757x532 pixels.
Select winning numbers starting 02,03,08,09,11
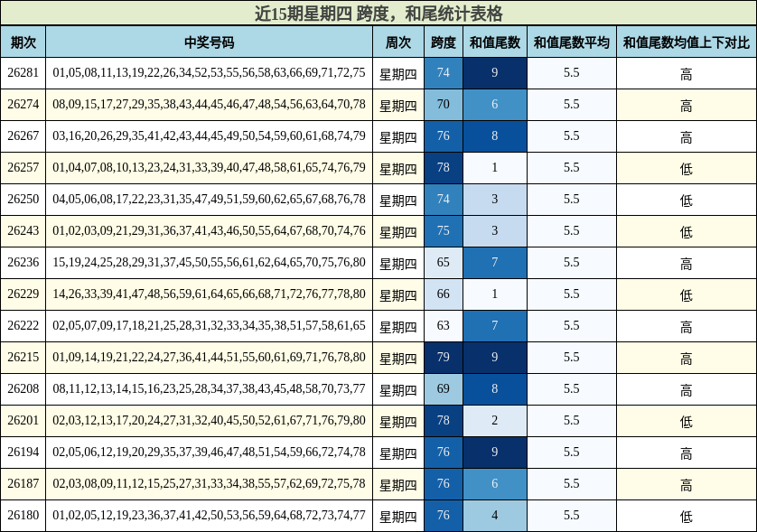pos(209,484)
